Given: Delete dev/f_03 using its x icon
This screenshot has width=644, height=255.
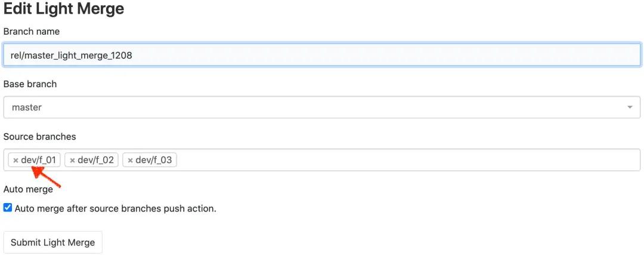Looking at the screenshot, I should [x=130, y=161].
